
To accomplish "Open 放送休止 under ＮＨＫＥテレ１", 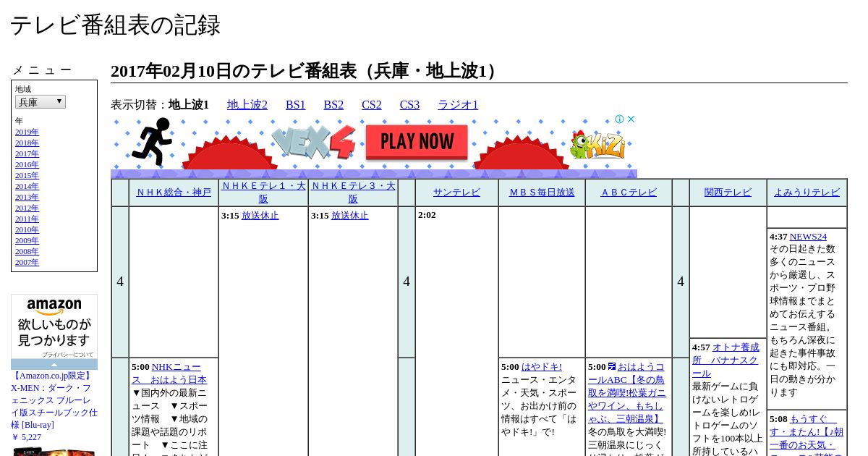I will pyautogui.click(x=260, y=216).
